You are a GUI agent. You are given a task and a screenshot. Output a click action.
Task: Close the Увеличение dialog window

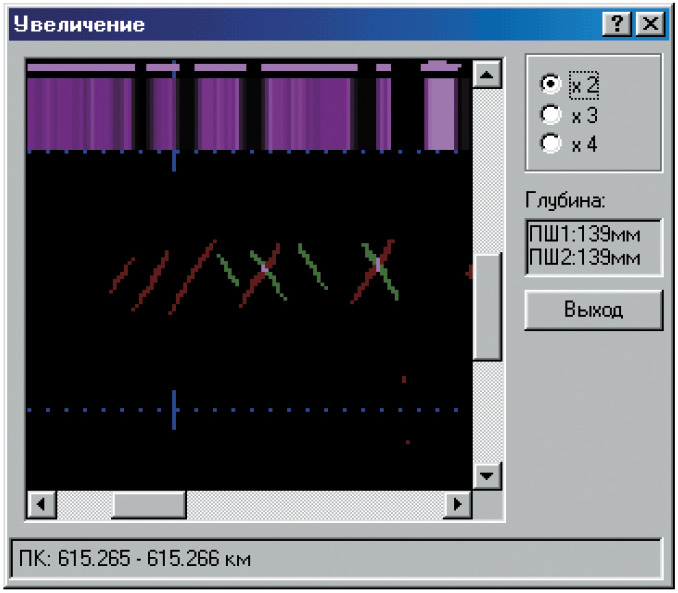(650, 23)
